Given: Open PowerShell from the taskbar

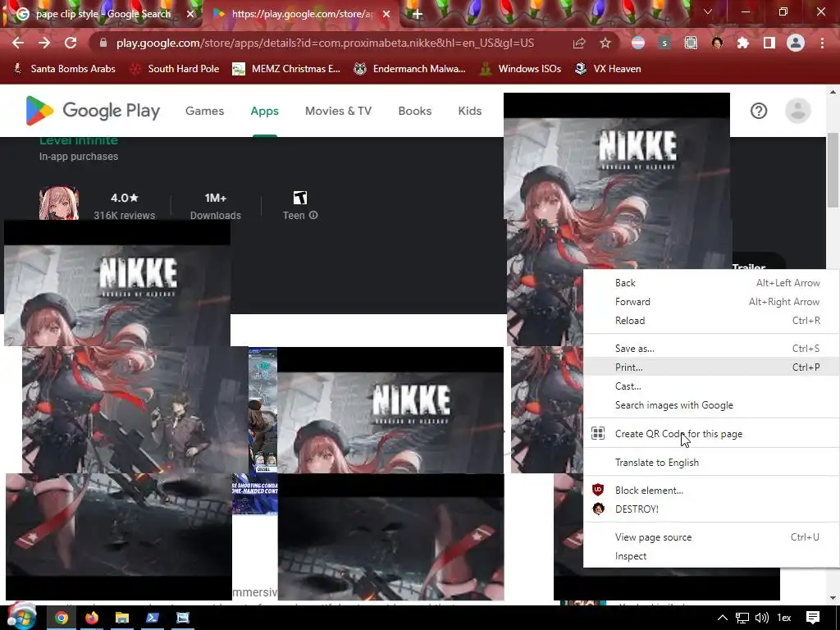Looking at the screenshot, I should (152, 619).
